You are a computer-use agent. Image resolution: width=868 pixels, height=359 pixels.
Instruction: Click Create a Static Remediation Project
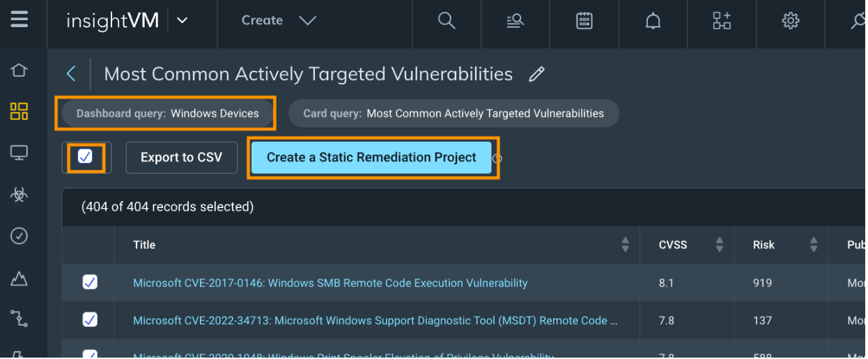click(x=371, y=157)
